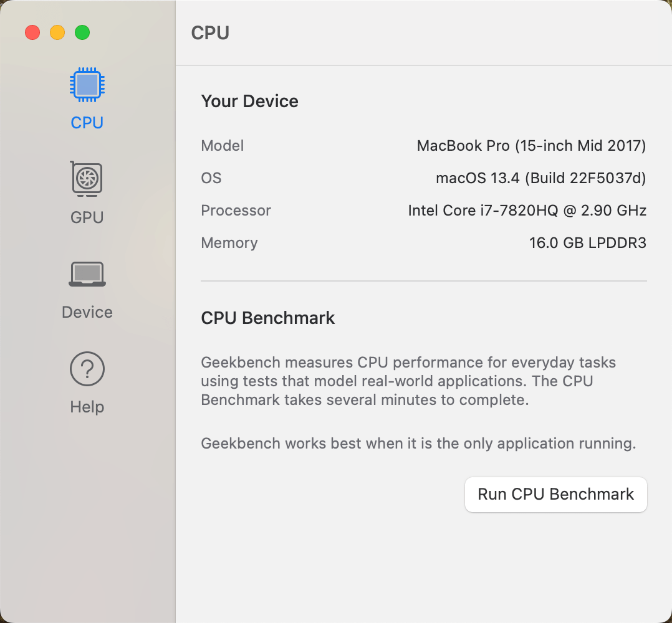Select the blue CPU sidebar label

tap(87, 123)
